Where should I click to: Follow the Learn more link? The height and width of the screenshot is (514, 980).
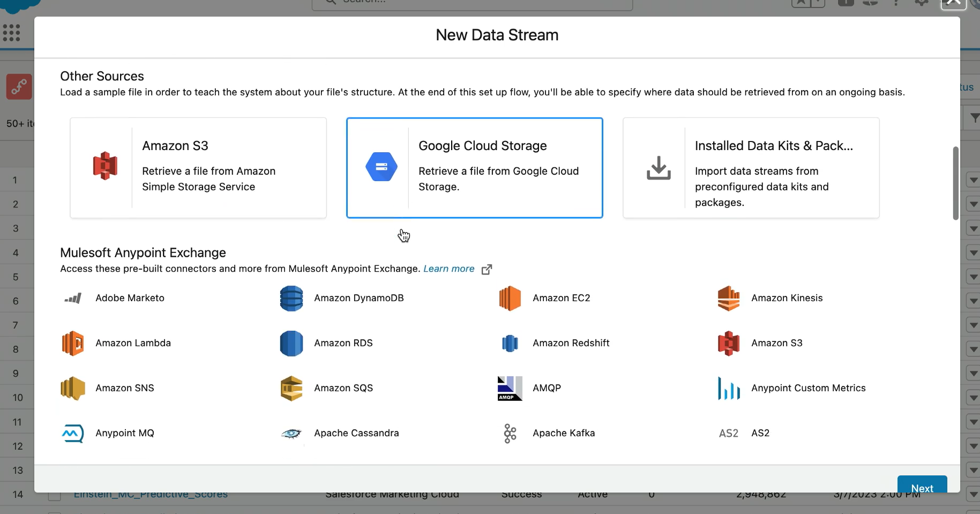(x=449, y=269)
